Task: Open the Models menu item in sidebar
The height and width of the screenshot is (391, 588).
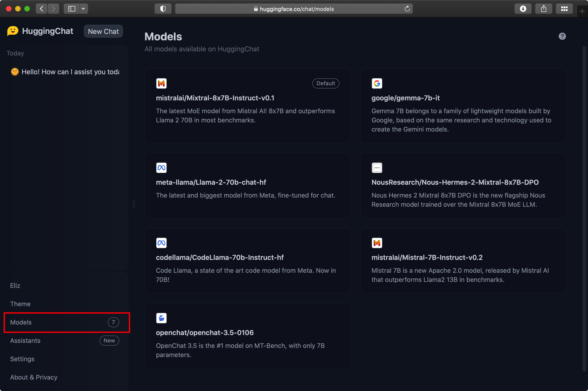Action: pos(64,322)
